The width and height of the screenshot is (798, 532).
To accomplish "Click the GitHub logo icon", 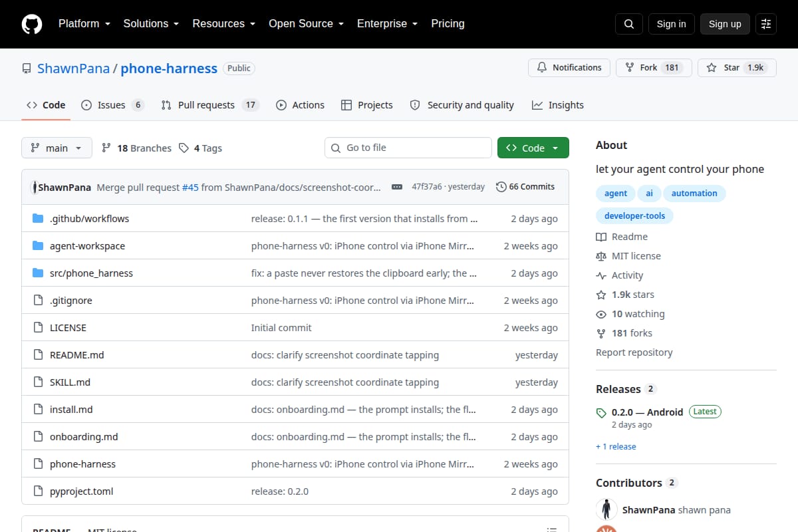I will pyautogui.click(x=32, y=24).
